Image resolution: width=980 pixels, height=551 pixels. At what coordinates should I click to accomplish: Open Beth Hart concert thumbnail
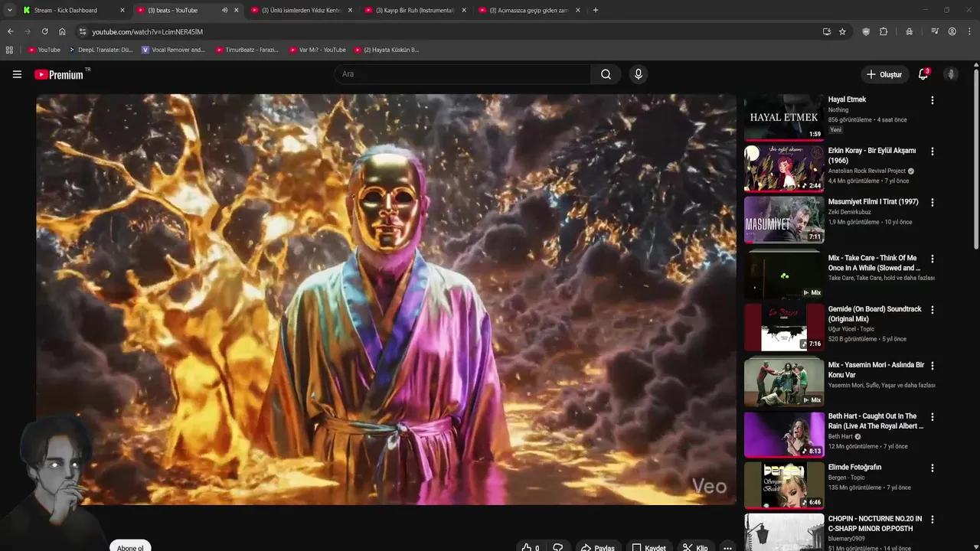point(784,434)
